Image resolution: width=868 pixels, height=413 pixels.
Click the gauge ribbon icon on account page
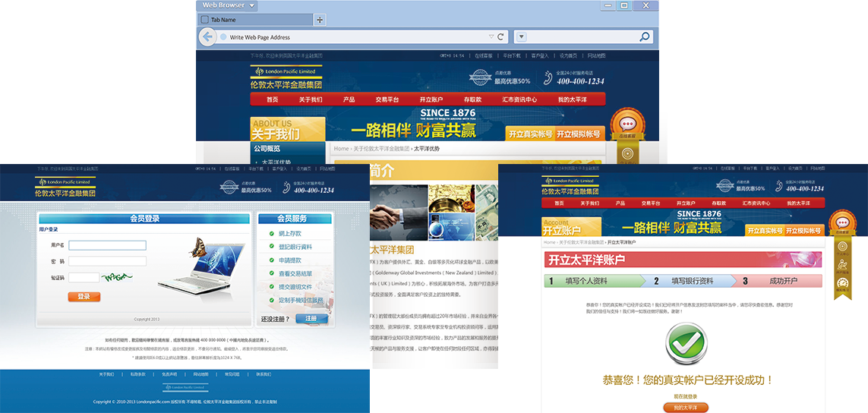[x=843, y=283]
